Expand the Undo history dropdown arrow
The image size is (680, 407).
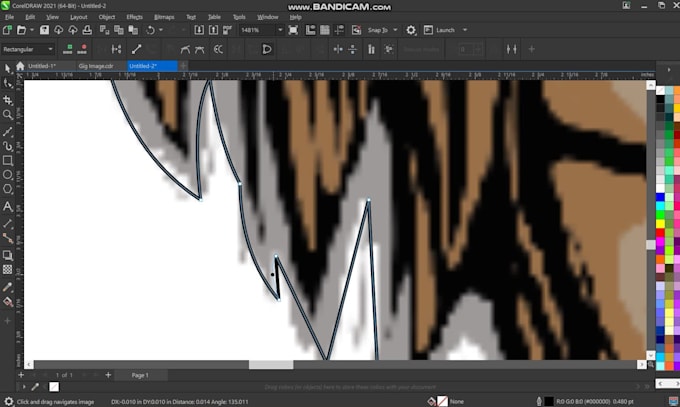161,30
